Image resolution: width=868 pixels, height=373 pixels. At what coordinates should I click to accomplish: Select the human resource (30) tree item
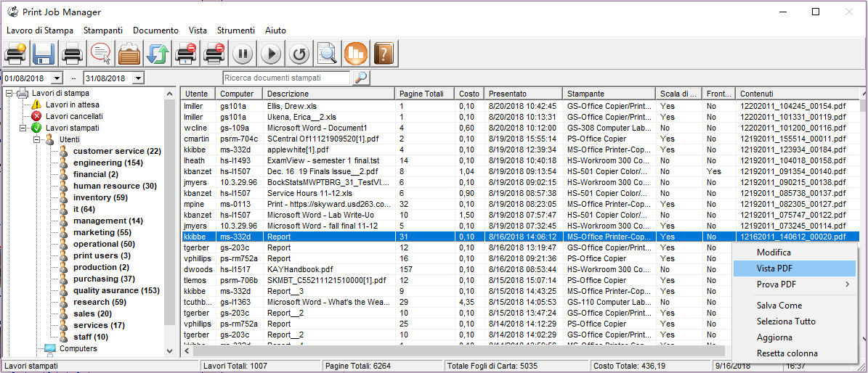pos(115,186)
